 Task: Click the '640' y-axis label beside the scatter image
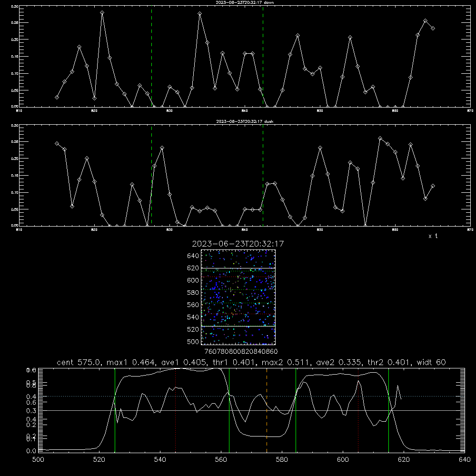(193, 256)
